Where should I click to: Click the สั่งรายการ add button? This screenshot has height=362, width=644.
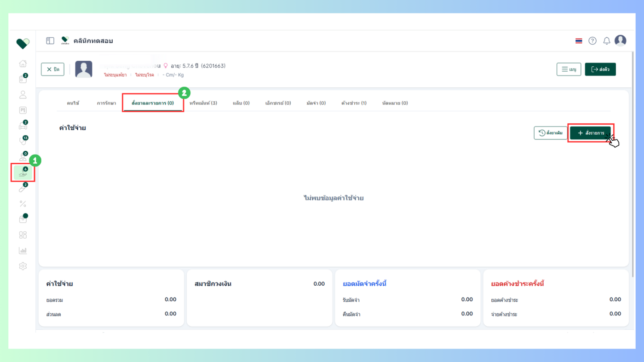[x=590, y=133]
